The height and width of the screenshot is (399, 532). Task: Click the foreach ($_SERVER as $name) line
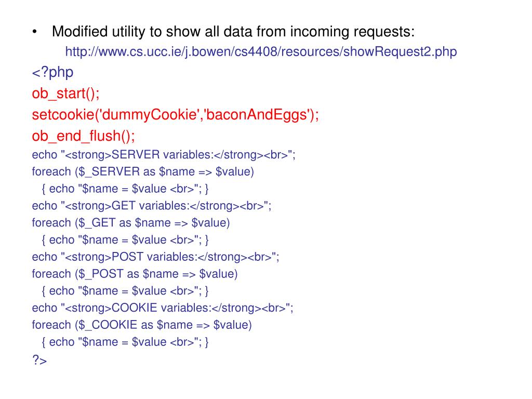coord(143,171)
